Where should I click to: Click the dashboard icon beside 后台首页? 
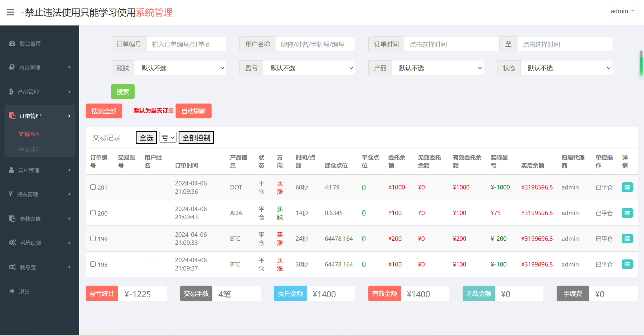coord(12,43)
